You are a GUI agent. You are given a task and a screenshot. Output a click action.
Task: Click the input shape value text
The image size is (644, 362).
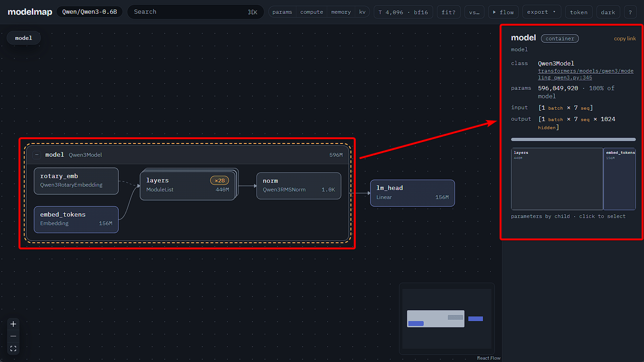pyautogui.click(x=565, y=108)
